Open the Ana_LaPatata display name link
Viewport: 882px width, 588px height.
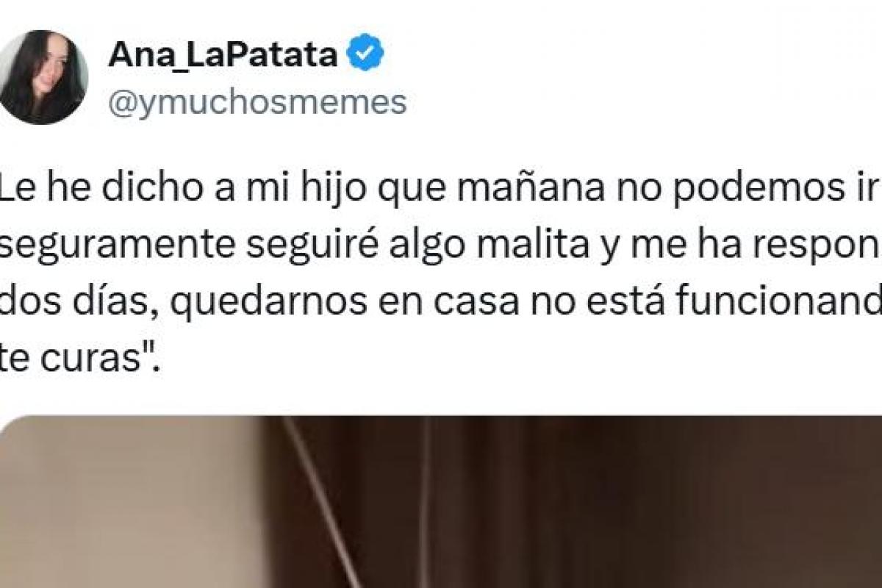point(223,56)
